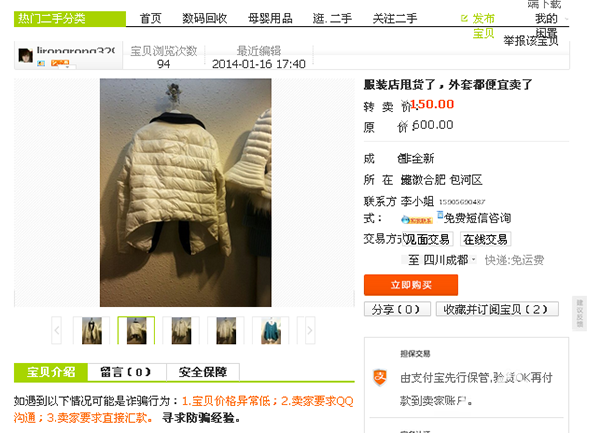The height and width of the screenshot is (433, 600).
Task: Expand the 我的闲置 menu arrow
Action: [x=566, y=19]
